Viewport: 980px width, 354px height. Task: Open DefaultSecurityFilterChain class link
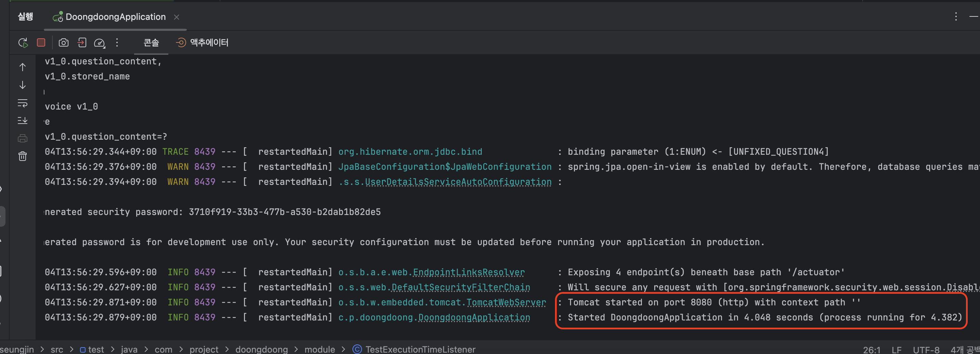[461, 287]
